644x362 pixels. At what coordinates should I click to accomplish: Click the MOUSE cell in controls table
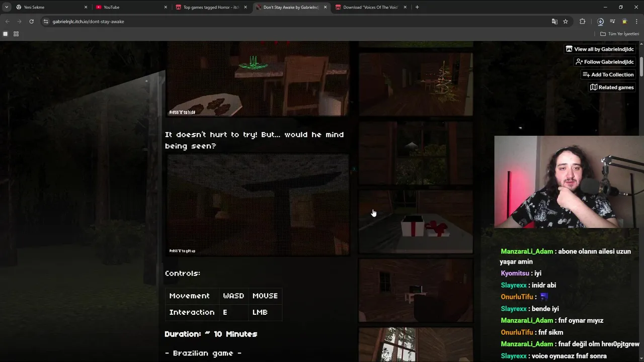pyautogui.click(x=265, y=296)
